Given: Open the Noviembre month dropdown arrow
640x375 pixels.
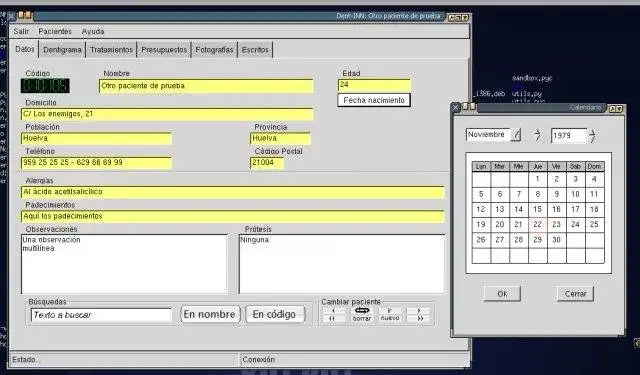Looking at the screenshot, I should click(516, 135).
